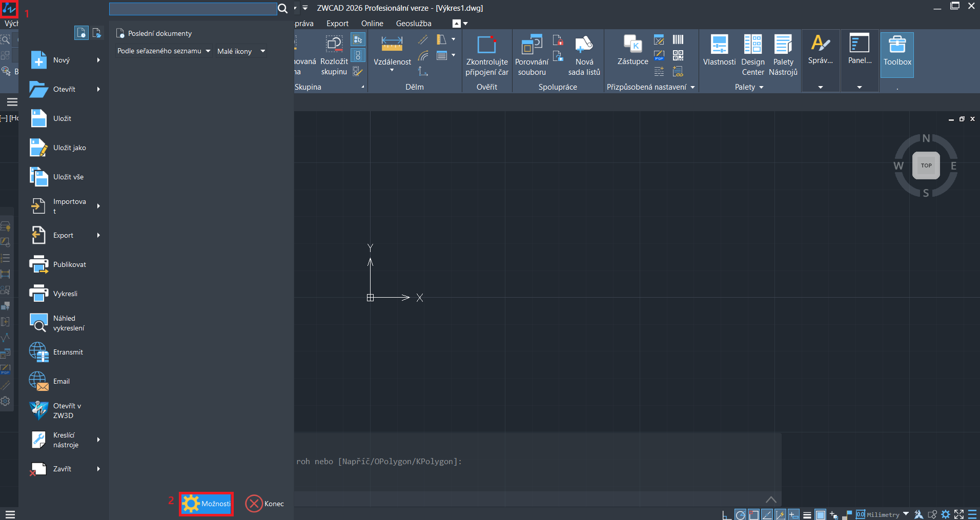The image size is (980, 520).
Task: Open the Design Center palette
Action: 752,45
